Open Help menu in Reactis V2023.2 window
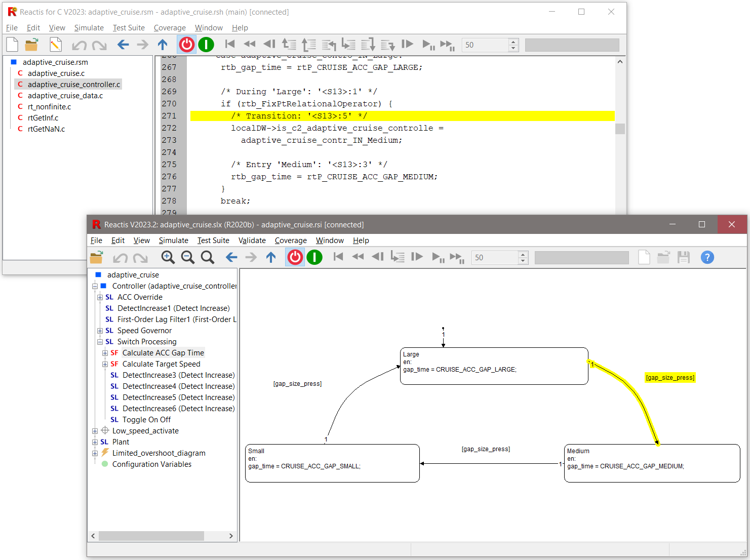Screen dimensions: 750x560 361,241
